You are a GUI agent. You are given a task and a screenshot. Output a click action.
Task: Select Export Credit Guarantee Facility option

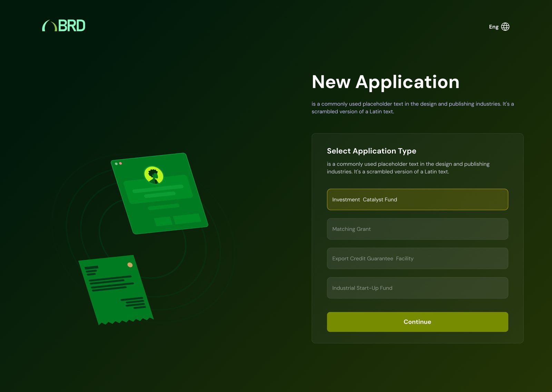coord(417,258)
